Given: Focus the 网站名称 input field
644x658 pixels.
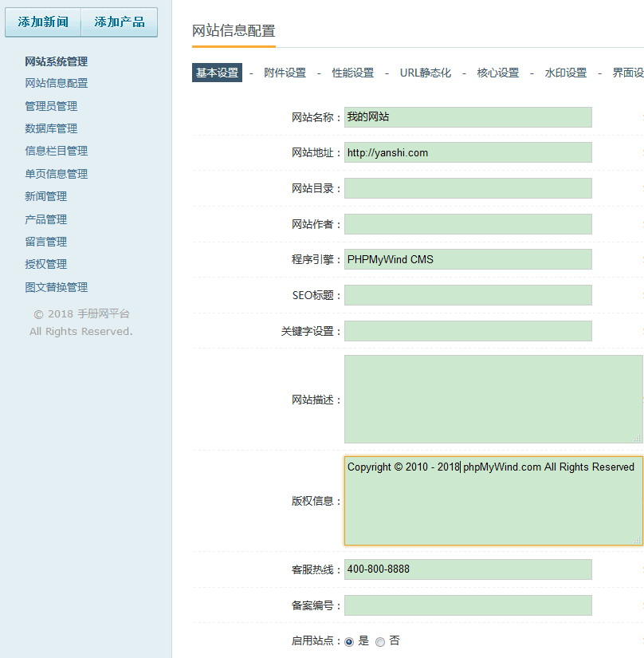Looking at the screenshot, I should [468, 117].
